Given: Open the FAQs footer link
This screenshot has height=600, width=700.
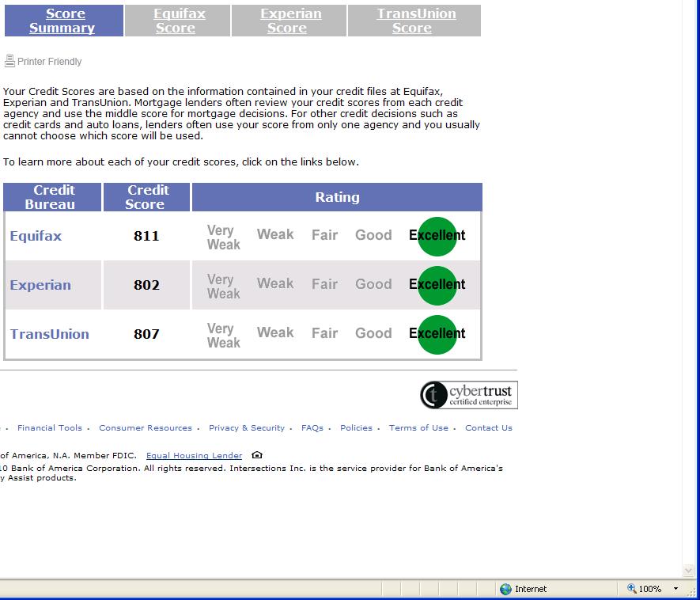Looking at the screenshot, I should point(312,427).
